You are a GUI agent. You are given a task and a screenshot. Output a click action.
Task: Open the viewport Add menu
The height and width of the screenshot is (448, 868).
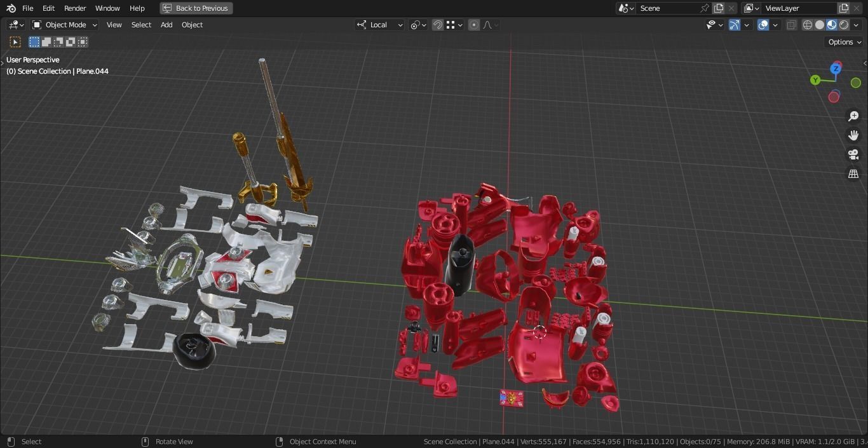click(x=166, y=25)
